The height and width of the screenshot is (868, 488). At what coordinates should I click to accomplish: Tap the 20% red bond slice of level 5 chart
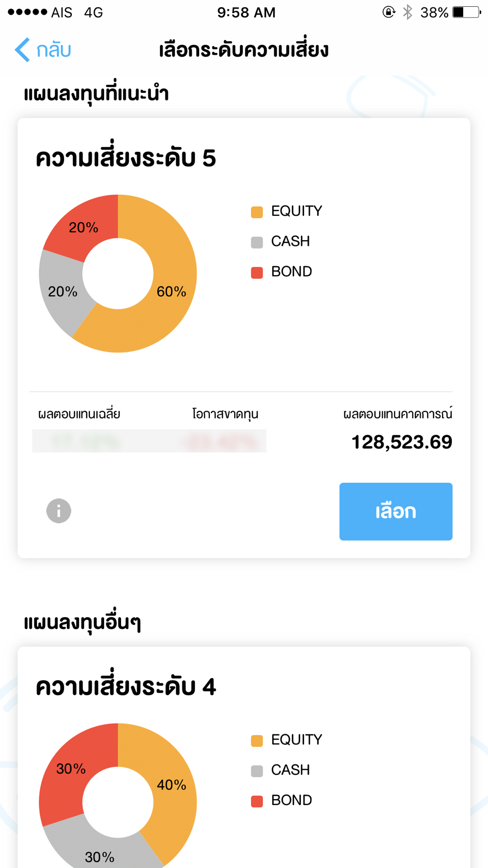pos(83,227)
